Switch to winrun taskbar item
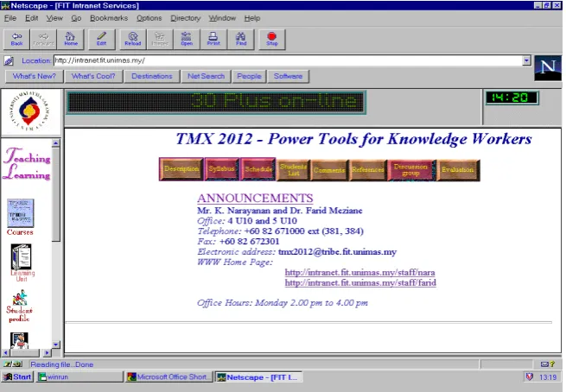Screen dimensions: 566x392 [79, 376]
